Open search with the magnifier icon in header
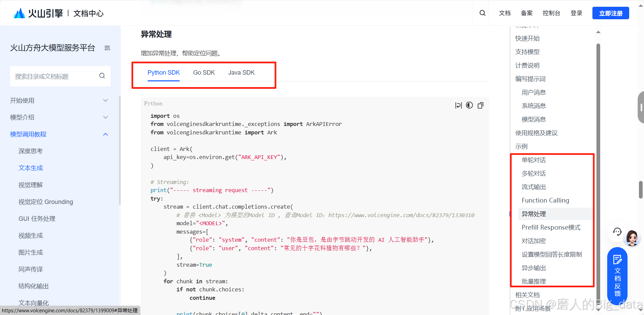The height and width of the screenshot is (315, 644). (x=482, y=13)
